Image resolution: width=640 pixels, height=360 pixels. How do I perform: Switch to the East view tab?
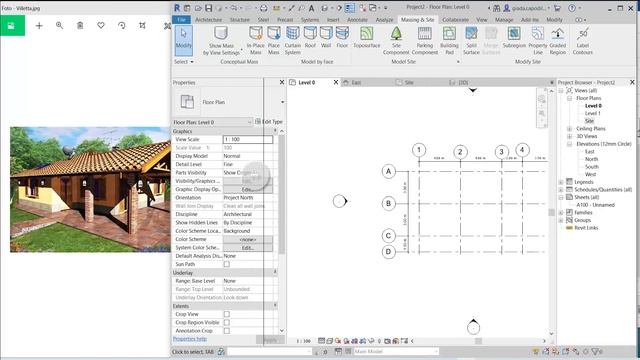[x=356, y=82]
